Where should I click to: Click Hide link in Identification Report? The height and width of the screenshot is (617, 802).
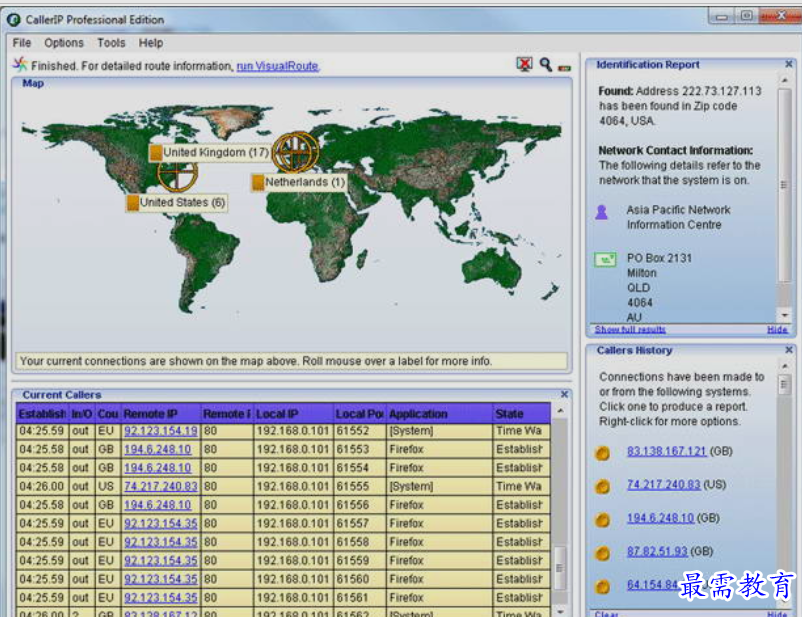[x=777, y=329]
